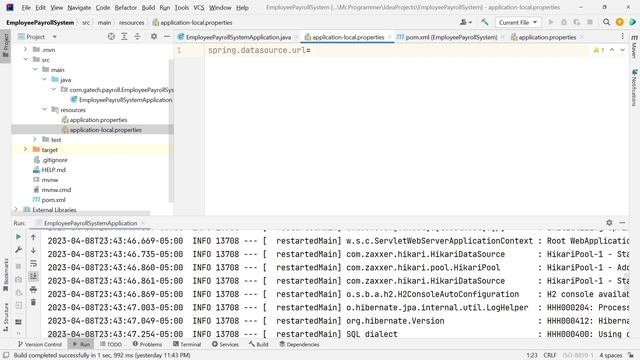Screen dimensions: 640x360
Task: Close the EmployeePayrollSystemApplication run tab
Action: click(x=143, y=223)
